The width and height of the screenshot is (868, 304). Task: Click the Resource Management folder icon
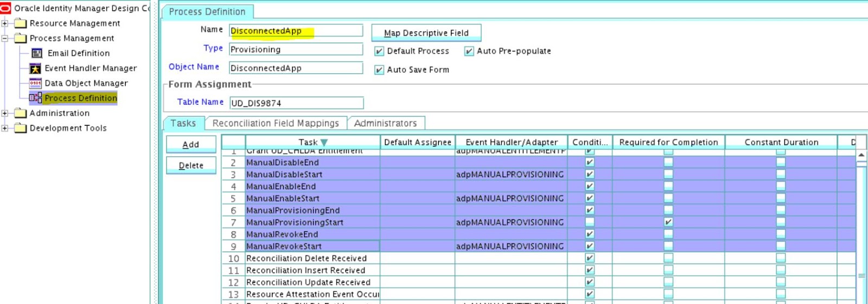(x=21, y=23)
